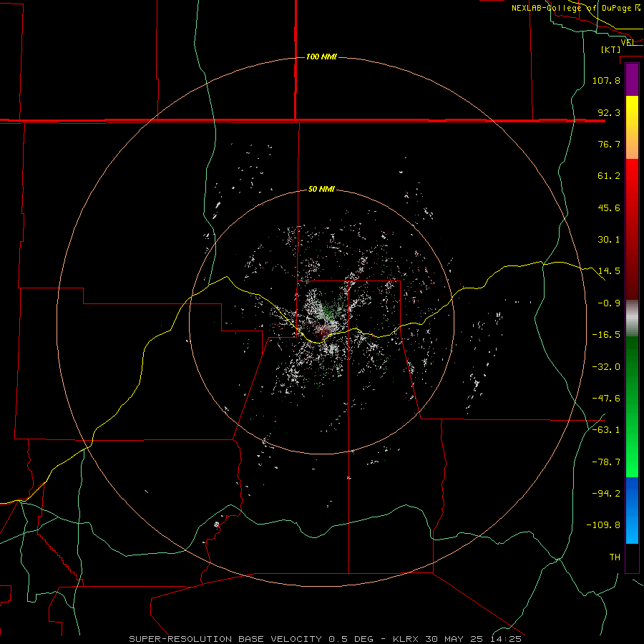
Task: Pick the gray near-zero color bar segment
Action: (632, 318)
